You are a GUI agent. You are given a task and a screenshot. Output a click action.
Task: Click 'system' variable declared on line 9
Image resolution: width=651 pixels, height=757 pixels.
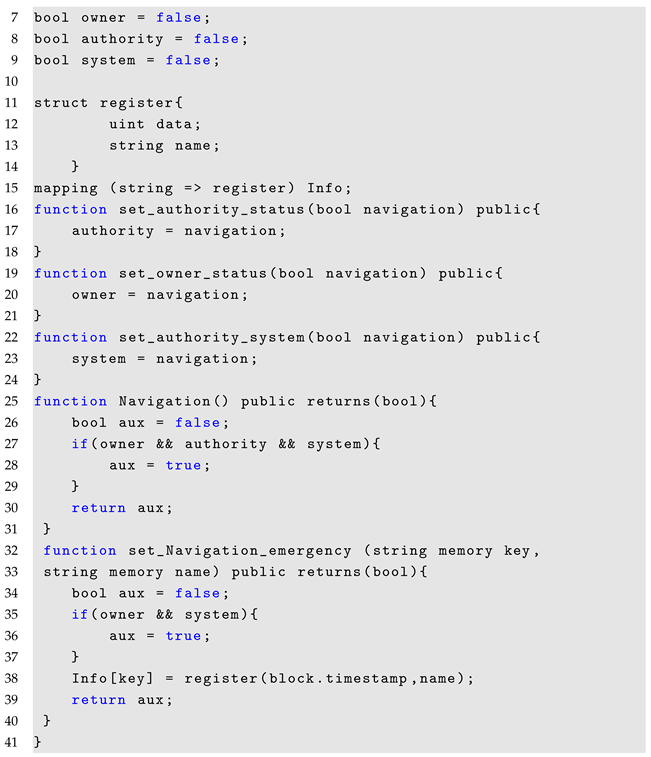point(105,60)
